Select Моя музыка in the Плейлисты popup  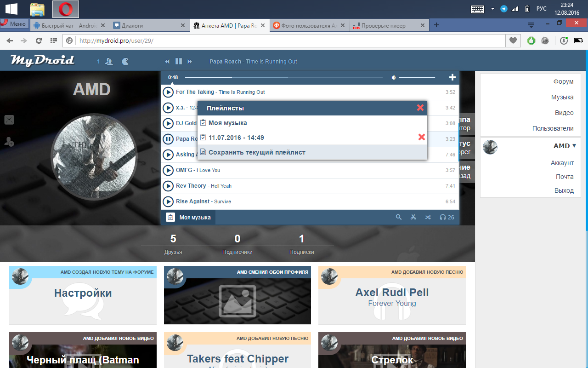[x=312, y=123]
